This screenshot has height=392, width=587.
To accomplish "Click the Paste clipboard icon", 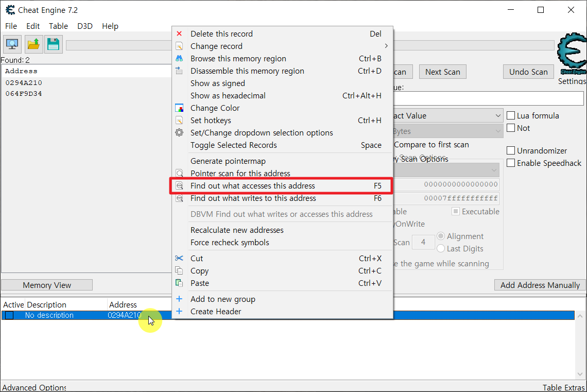I will coord(179,283).
